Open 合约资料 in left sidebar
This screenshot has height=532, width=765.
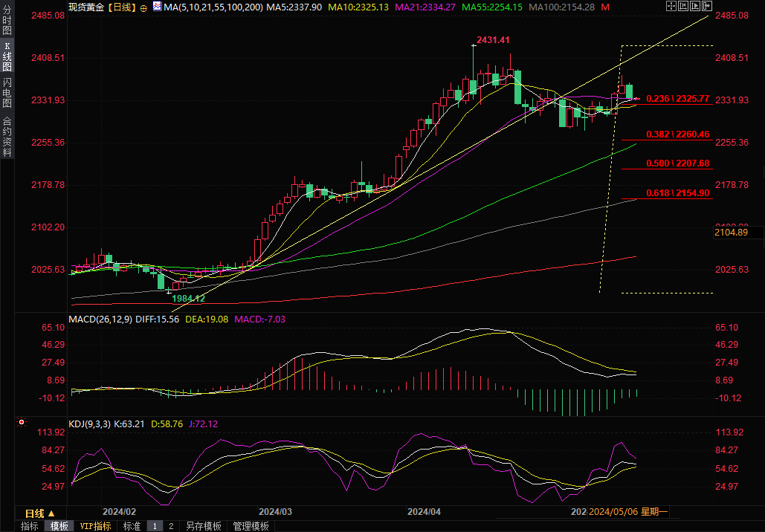coord(7,136)
